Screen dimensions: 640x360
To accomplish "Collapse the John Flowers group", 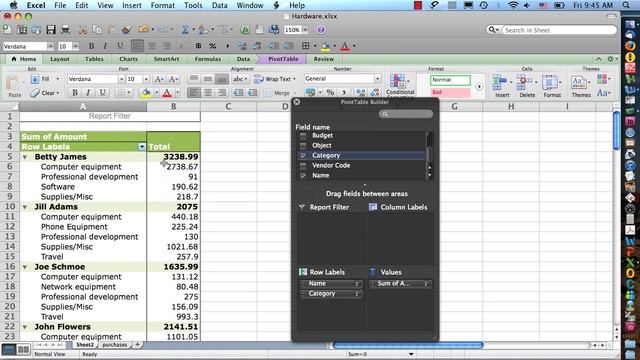I will [25, 327].
